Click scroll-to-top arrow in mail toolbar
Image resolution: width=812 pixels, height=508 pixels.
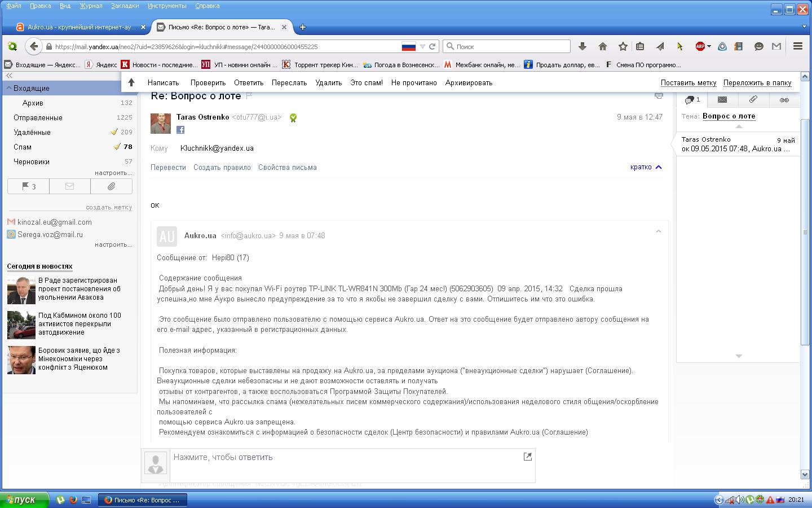coord(131,82)
